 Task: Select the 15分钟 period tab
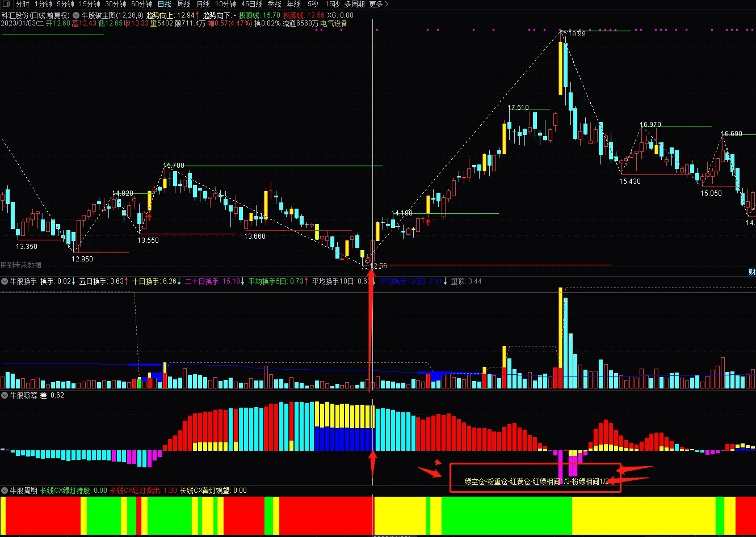click(x=90, y=4)
